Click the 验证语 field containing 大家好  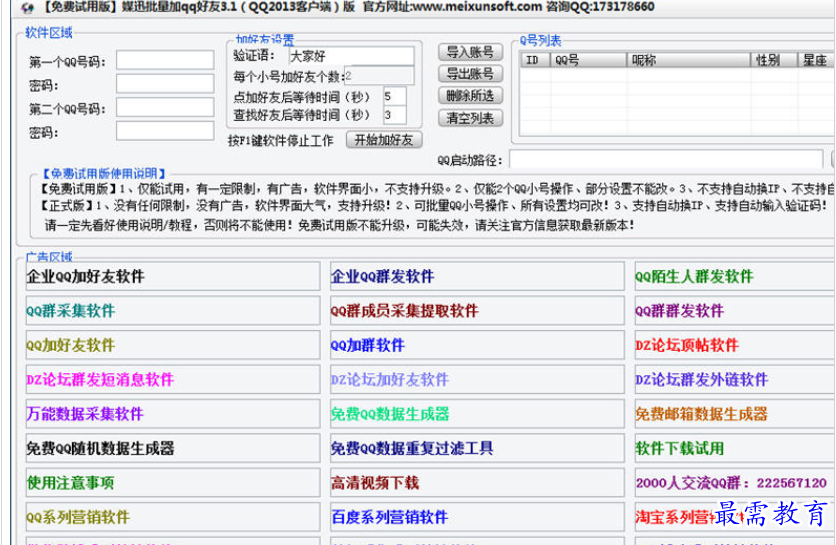pyautogui.click(x=351, y=56)
